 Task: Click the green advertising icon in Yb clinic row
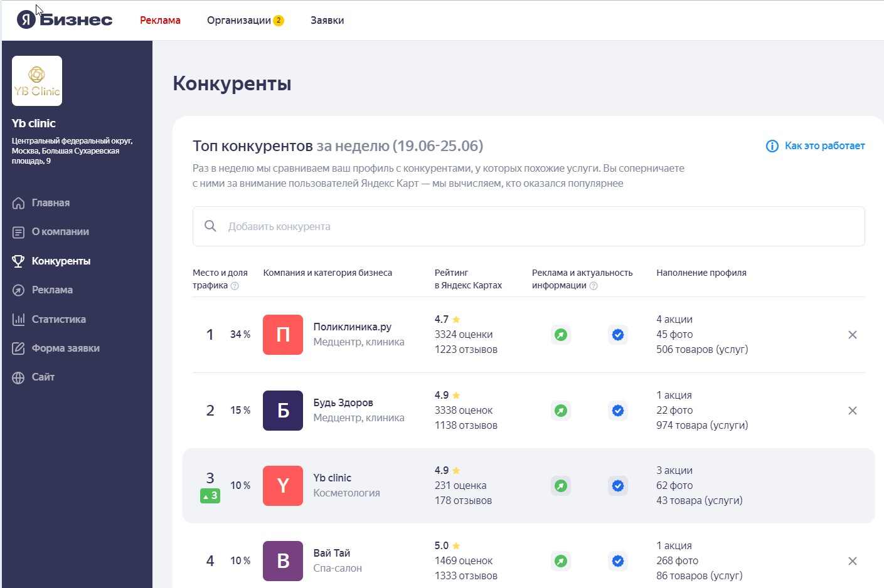pos(561,486)
